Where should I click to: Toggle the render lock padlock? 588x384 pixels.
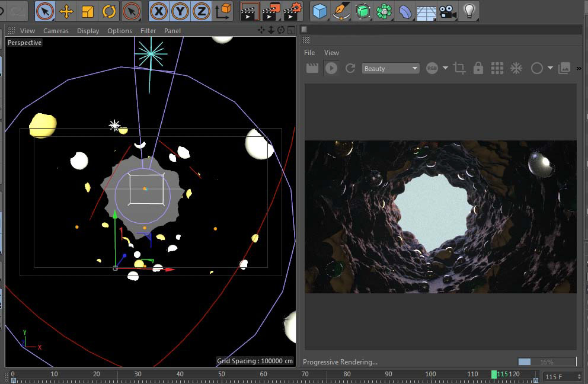pyautogui.click(x=478, y=69)
